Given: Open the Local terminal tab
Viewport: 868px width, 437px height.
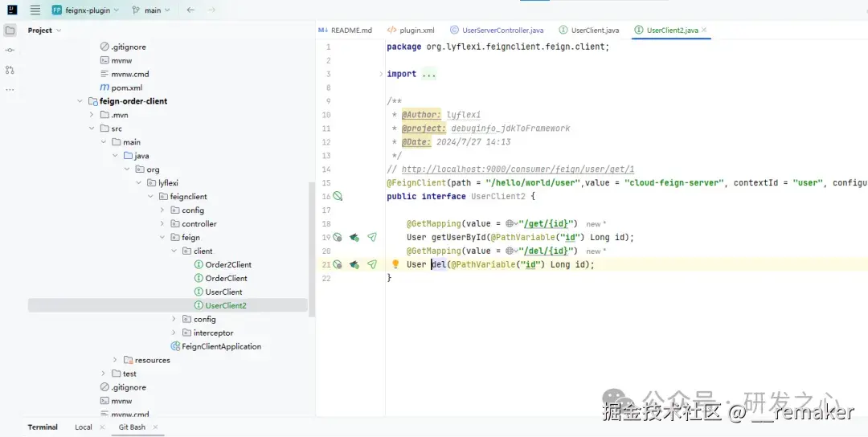Looking at the screenshot, I should [x=84, y=427].
